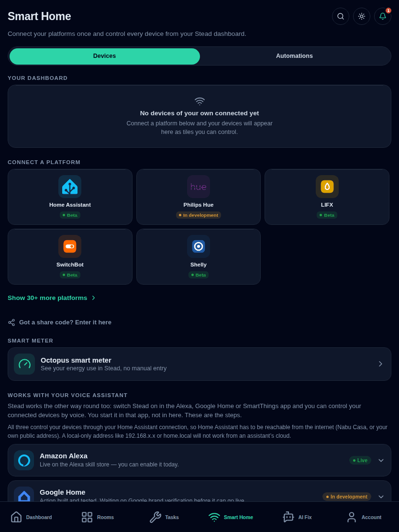This screenshot has width=399, height=532.
Task: Expand the Amazon Alexa chevron
Action: click(x=381, y=460)
